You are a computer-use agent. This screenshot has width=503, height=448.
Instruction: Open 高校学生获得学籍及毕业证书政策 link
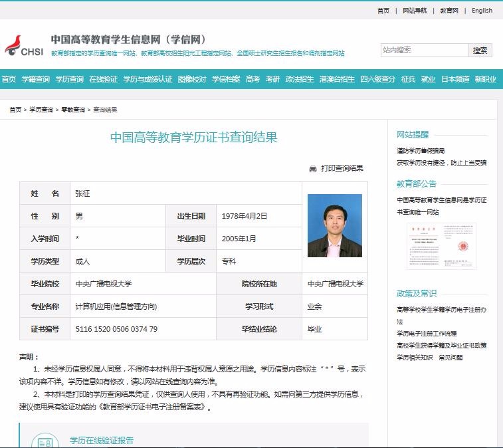click(442, 346)
